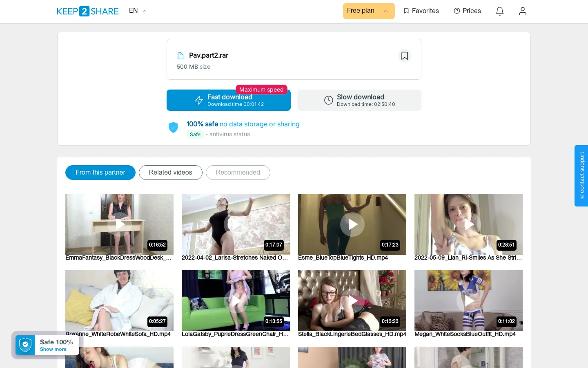
Task: Click the 0:16:52 duration label
Action: [x=158, y=245]
